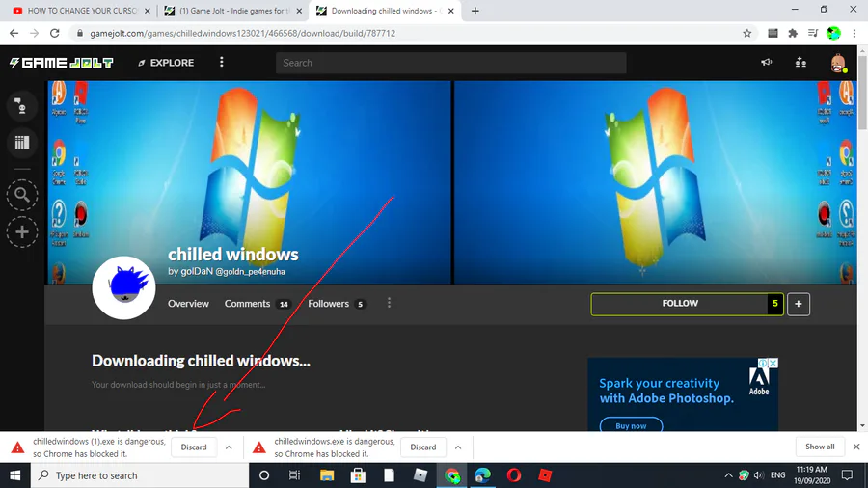This screenshot has width=868, height=488.
Task: Click the chilled windows game title
Action: (x=233, y=254)
